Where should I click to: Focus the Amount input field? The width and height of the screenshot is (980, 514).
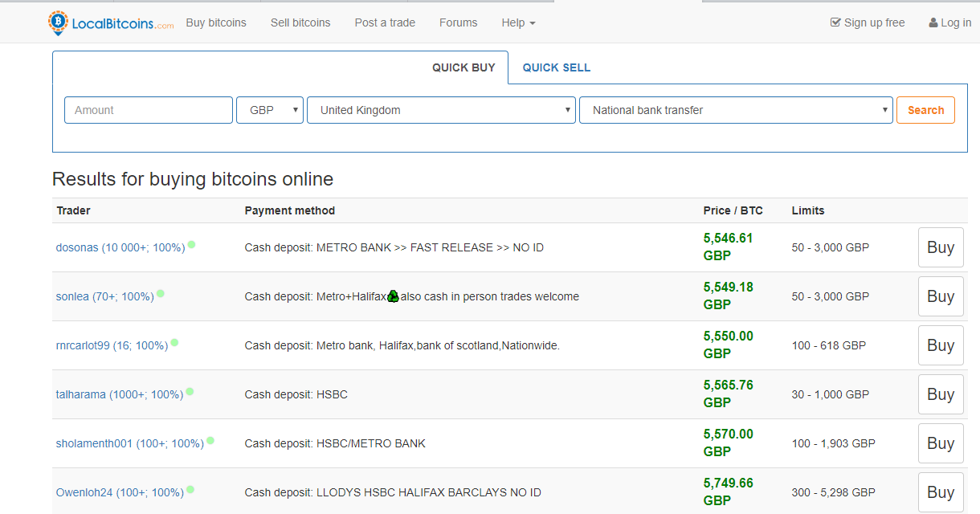[149, 110]
